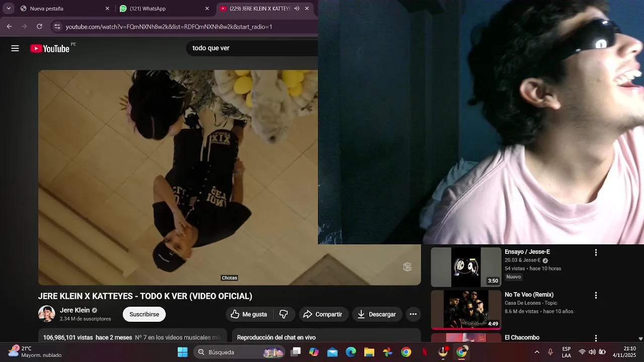Show hidden system tray icons
The image size is (644, 362).
pyautogui.click(x=537, y=352)
